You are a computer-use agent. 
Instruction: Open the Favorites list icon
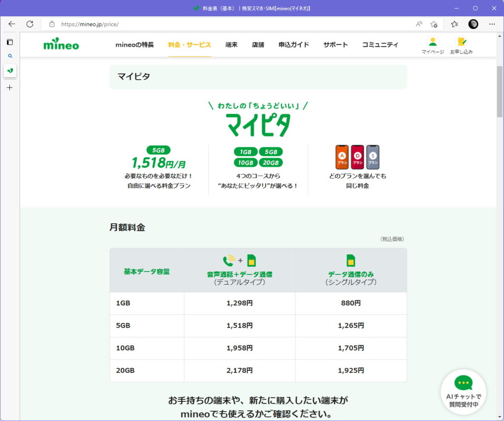click(454, 24)
